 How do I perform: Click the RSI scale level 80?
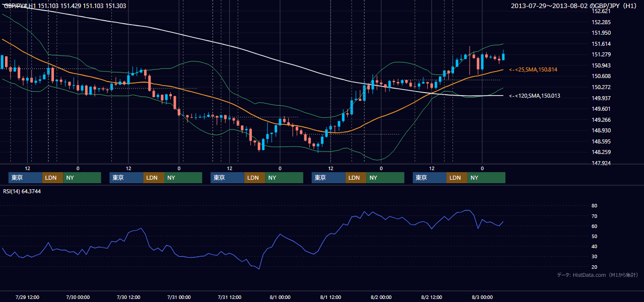[x=594, y=206]
